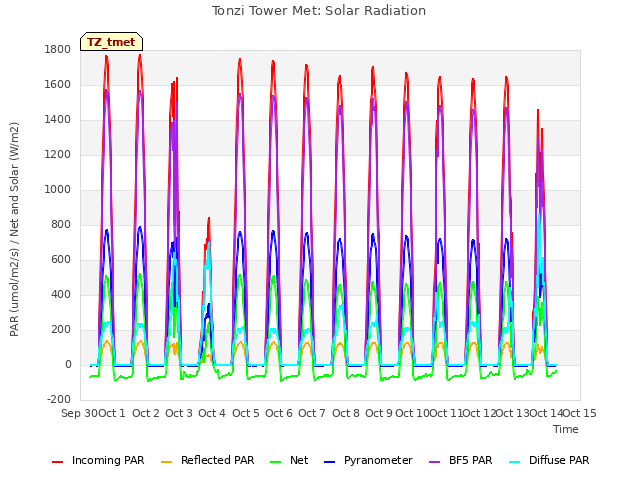Click the red Incoming PAR legend swatch
This screenshot has height=480, width=640.
[58, 462]
